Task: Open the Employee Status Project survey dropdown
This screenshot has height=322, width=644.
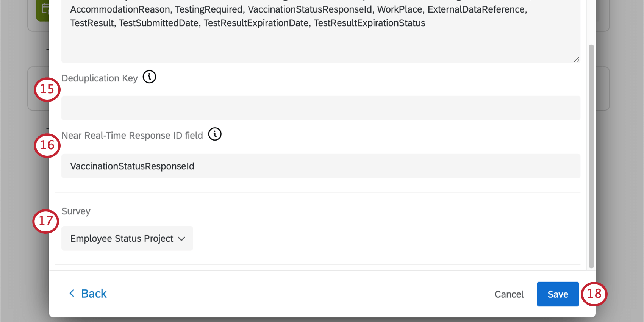Action: pyautogui.click(x=127, y=238)
